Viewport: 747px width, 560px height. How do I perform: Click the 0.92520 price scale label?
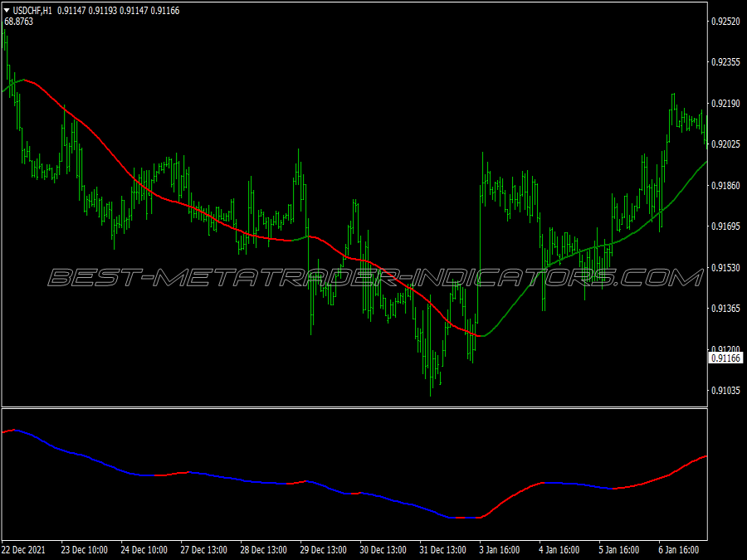726,22
